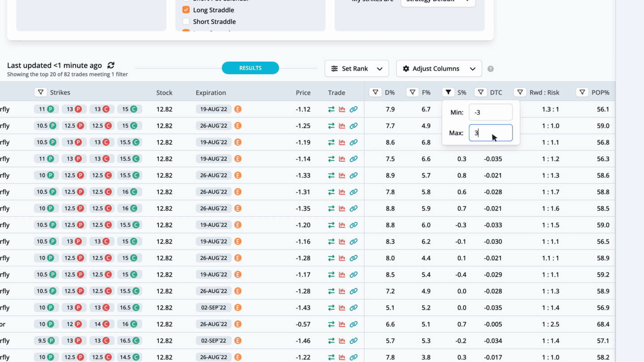
Task: Click the price value -0.57
Action: [303, 324]
